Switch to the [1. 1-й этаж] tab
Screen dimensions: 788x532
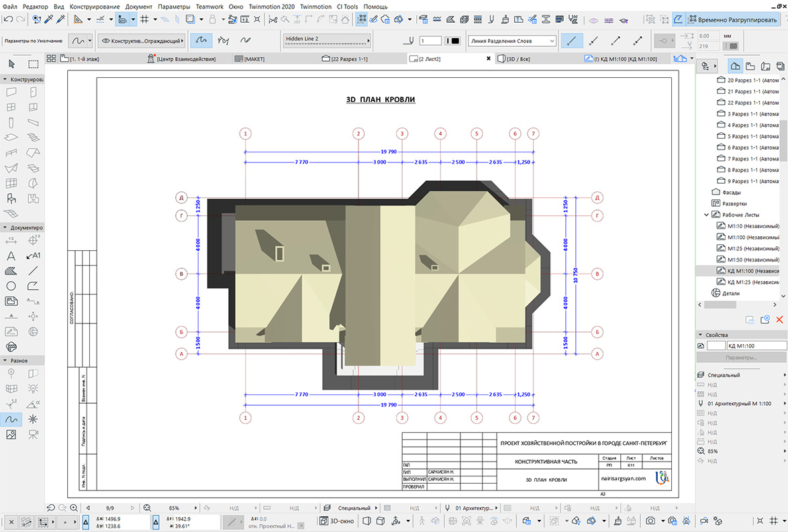pyautogui.click(x=79, y=59)
